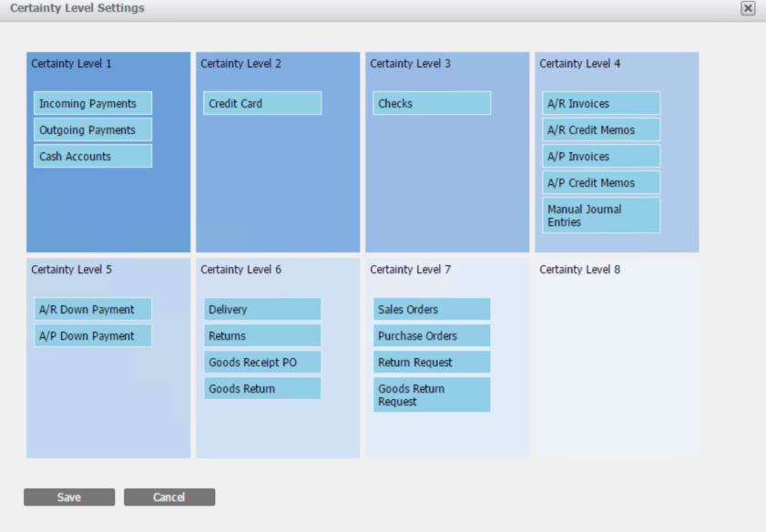
Task: Click the A/P Credit Memos item
Action: (601, 183)
